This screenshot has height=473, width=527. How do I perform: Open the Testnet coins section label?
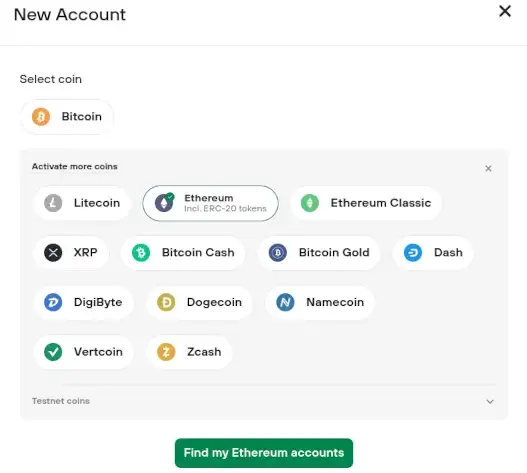pos(61,401)
